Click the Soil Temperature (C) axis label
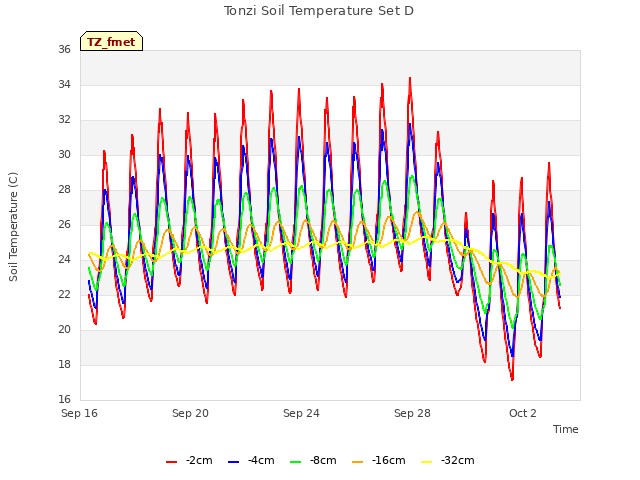Screen dimensions: 640x480 click(13, 227)
